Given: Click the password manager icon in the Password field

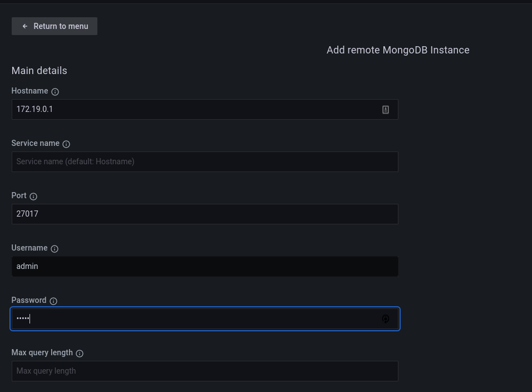Looking at the screenshot, I should (x=386, y=318).
